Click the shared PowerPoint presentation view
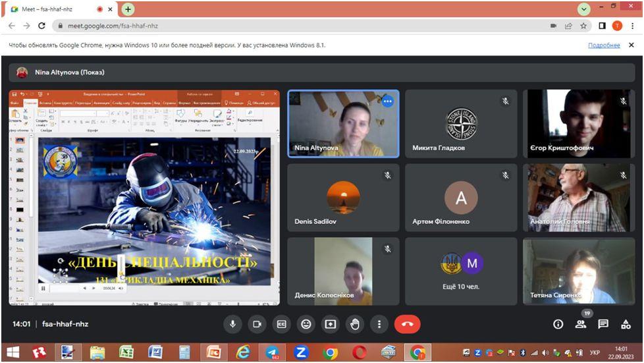The height and width of the screenshot is (363, 644). click(144, 198)
